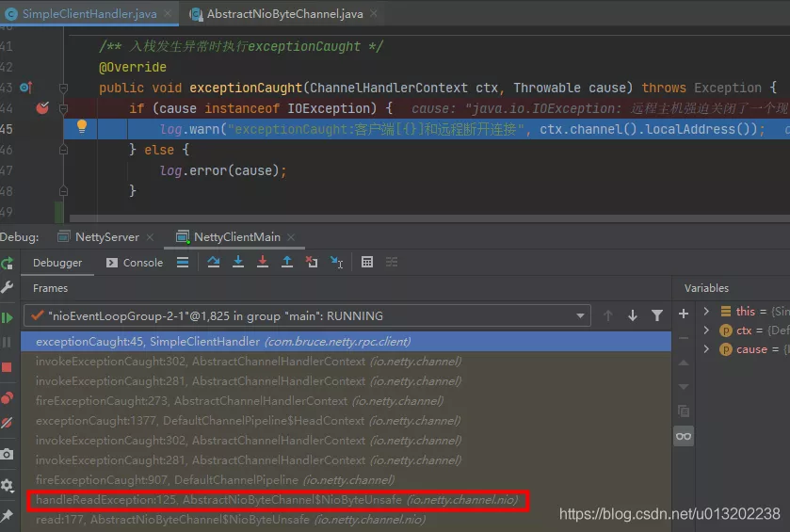Click the Run to Cursor icon
The height and width of the screenshot is (532, 790).
336,263
